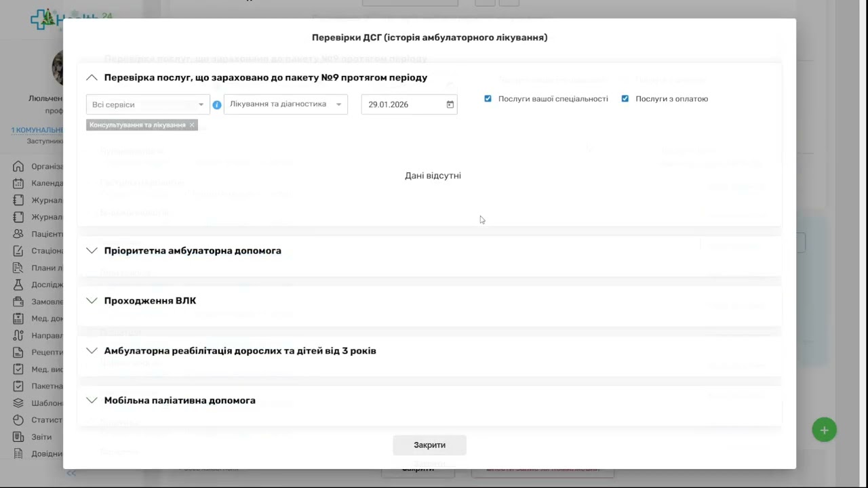Click the Організація icon in the sidebar
The image size is (868, 488).
18,166
